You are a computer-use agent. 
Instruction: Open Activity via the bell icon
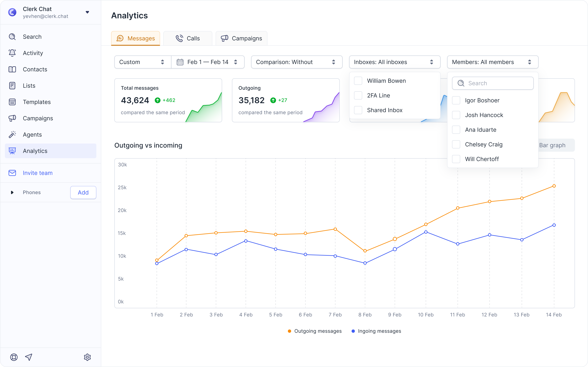12,53
